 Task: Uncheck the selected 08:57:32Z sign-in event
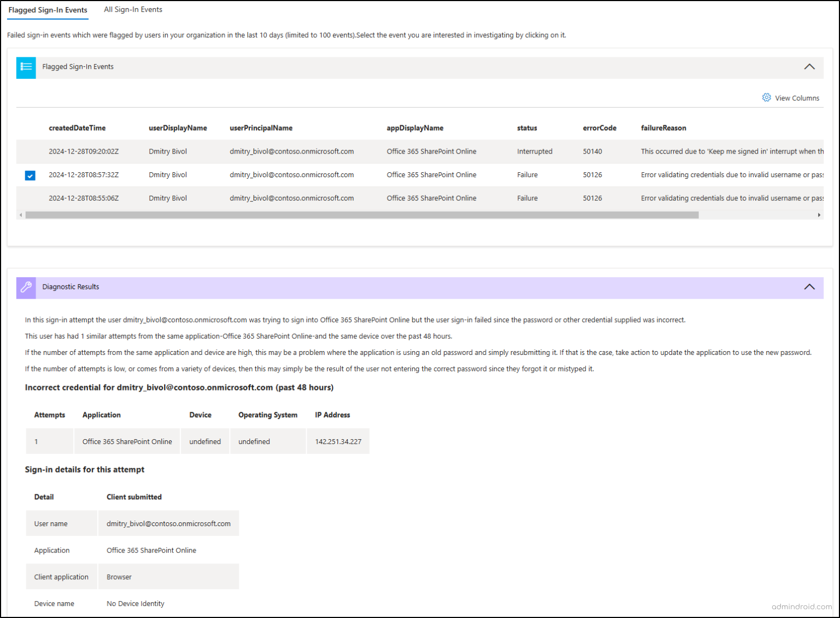tap(30, 175)
